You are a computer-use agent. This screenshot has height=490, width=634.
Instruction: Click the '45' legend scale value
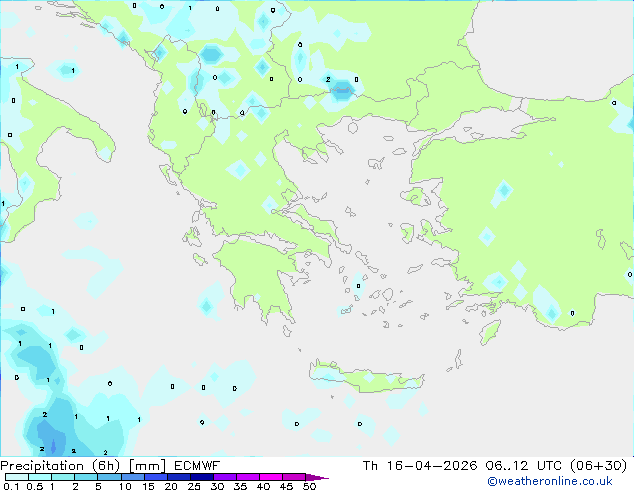click(287, 486)
